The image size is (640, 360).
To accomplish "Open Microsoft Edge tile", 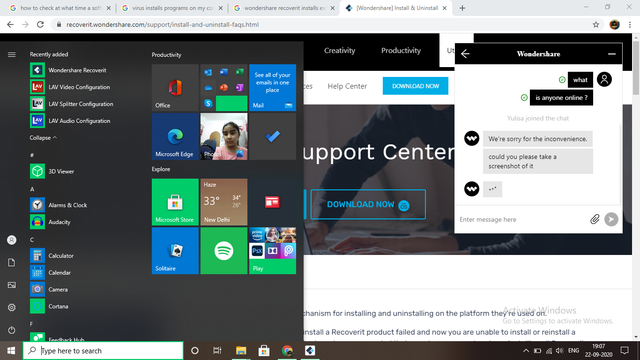I will (175, 136).
